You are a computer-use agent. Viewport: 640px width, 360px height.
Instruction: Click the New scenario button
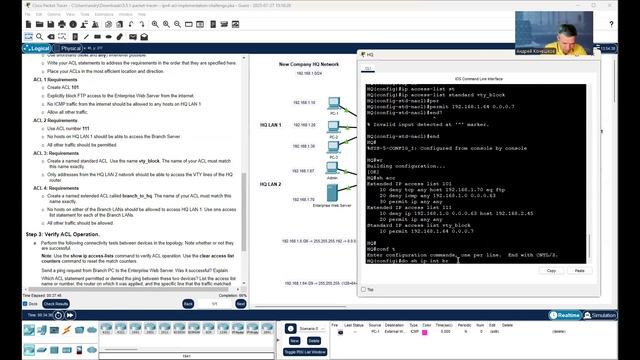pos(294,341)
